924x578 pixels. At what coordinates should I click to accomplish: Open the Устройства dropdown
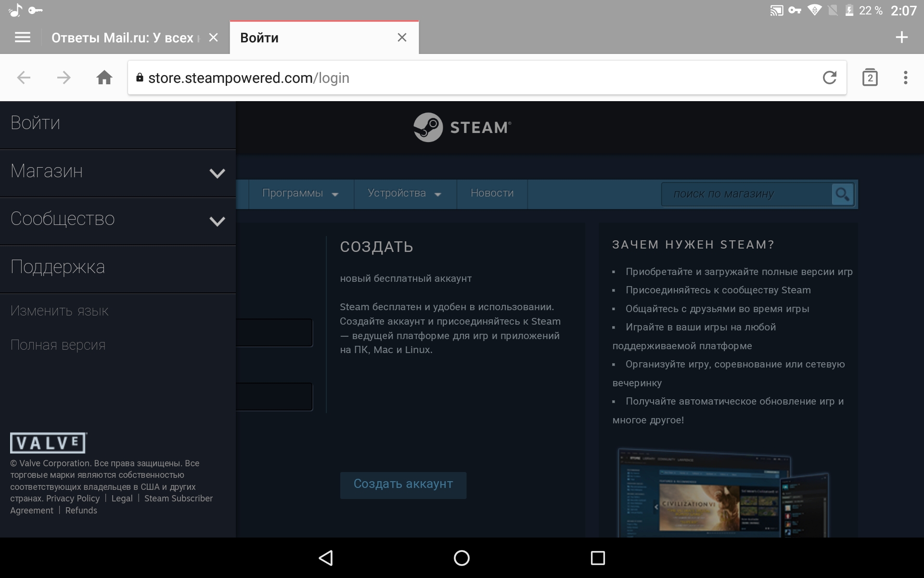click(x=405, y=194)
